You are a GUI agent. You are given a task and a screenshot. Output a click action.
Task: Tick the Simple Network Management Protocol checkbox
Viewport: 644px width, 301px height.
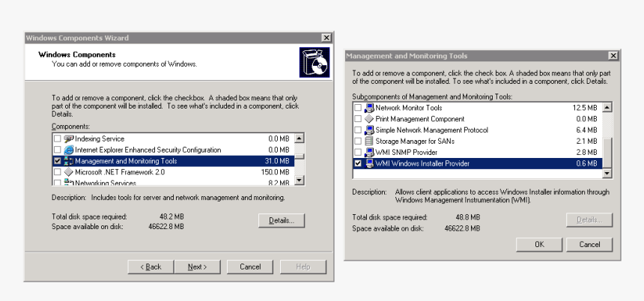coord(358,130)
